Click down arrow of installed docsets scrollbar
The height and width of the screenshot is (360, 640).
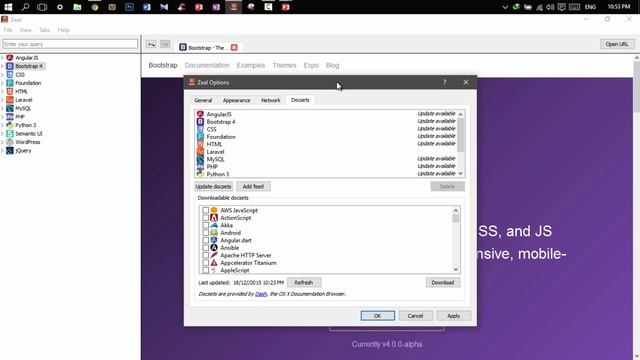click(x=460, y=173)
